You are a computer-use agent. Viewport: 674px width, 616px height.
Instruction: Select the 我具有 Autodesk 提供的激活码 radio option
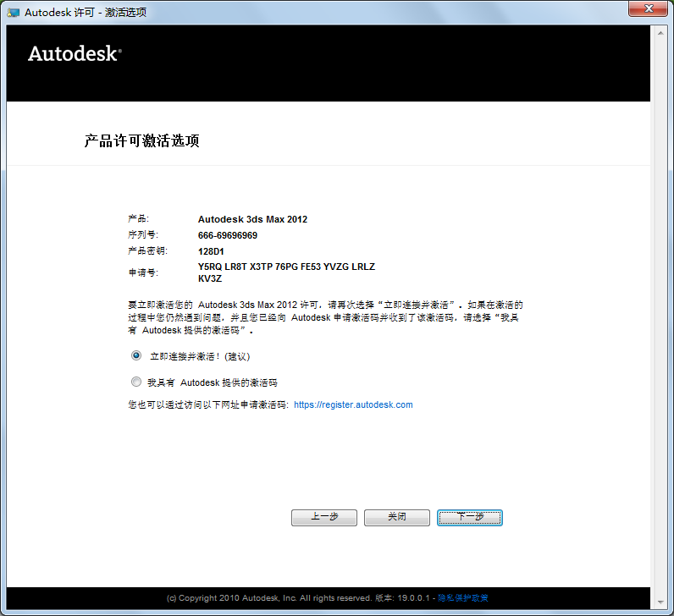(136, 382)
